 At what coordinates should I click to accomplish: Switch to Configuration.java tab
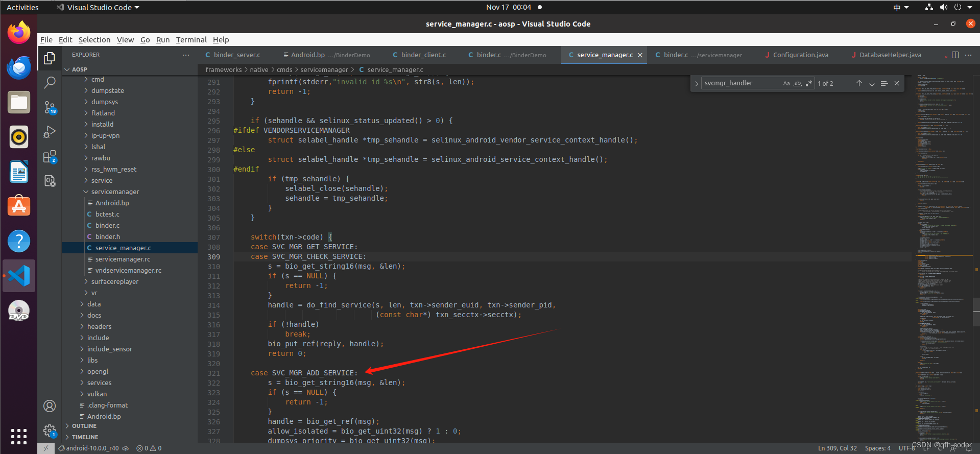point(800,55)
